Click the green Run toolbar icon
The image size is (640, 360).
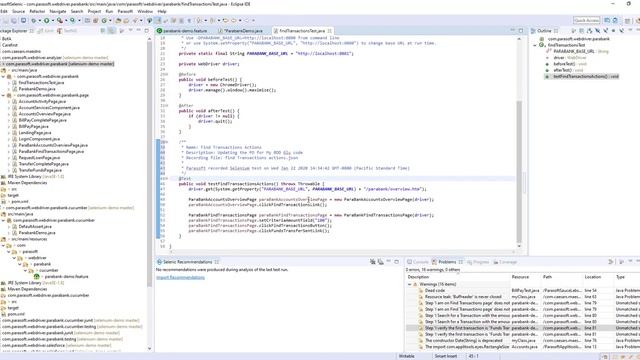(x=47, y=20)
